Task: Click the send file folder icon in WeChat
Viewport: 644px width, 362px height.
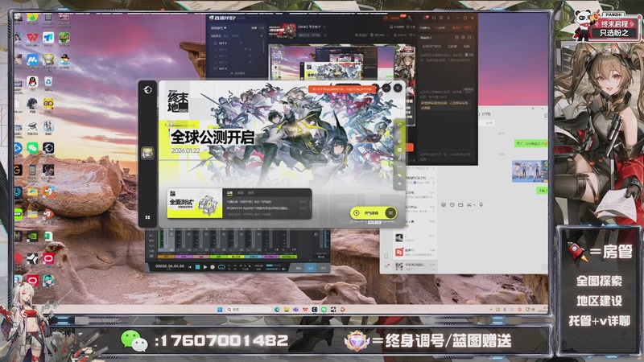Action: 460,204
